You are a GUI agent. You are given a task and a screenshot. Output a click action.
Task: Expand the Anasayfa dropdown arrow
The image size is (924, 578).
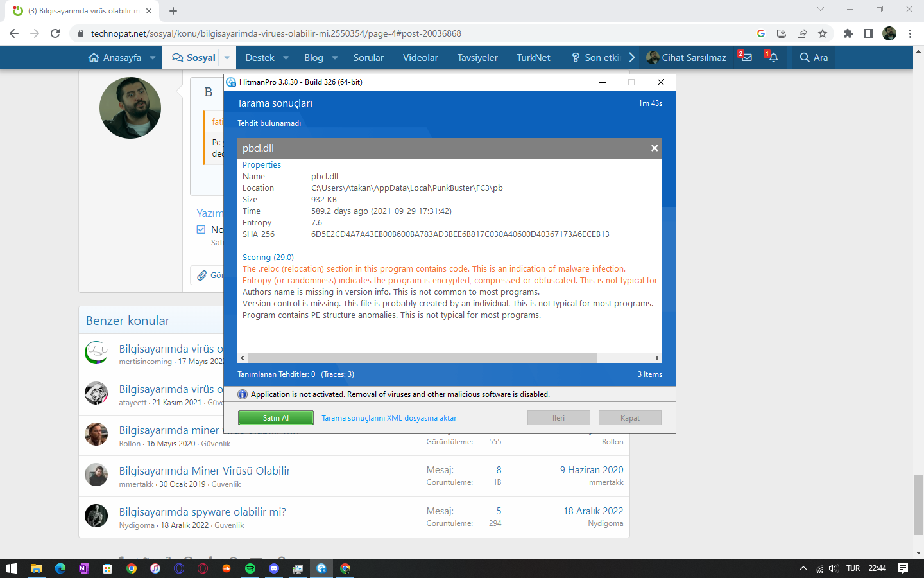coord(153,57)
